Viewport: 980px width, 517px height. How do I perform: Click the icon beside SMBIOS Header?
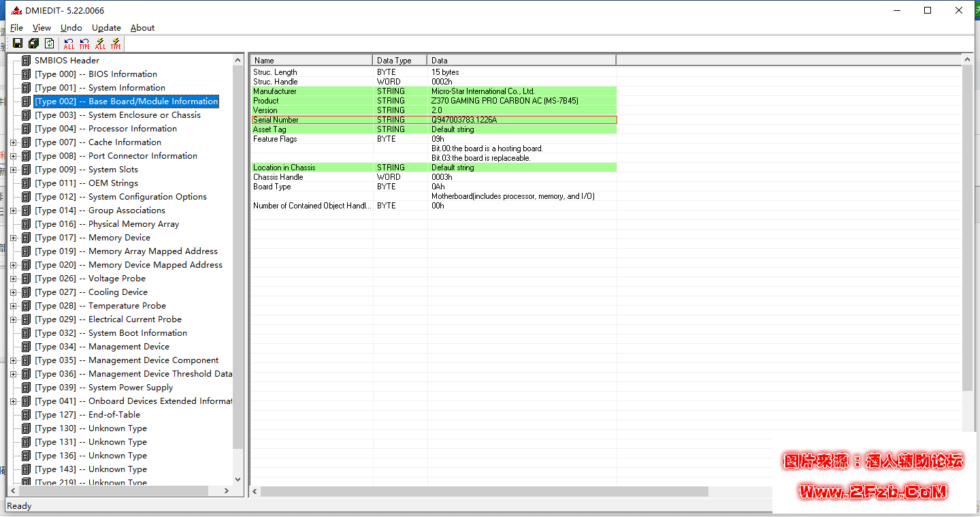[26, 61]
